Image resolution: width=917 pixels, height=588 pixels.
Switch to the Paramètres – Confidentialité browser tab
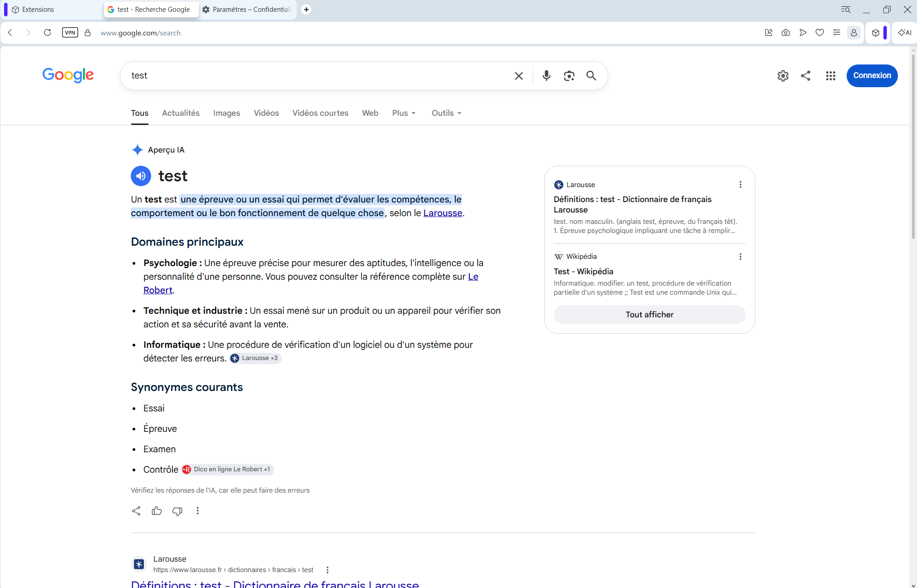[x=247, y=10]
